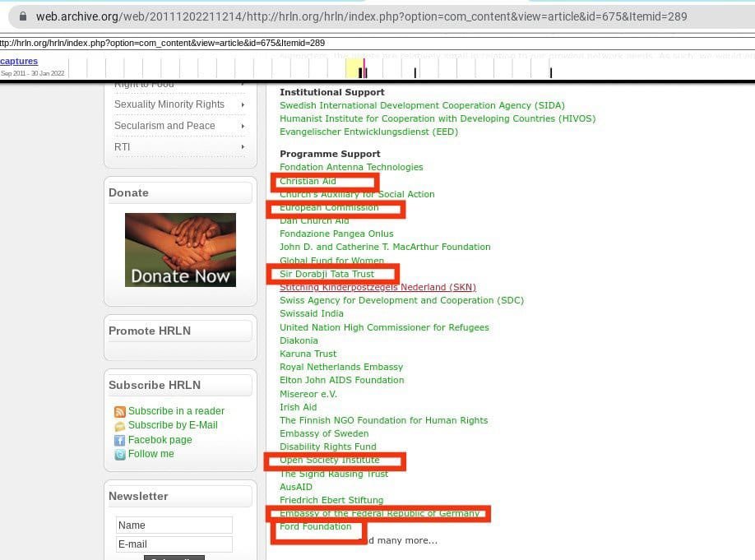The image size is (755, 560).
Task: Open the Embassy of Sweden link
Action: 324,434
